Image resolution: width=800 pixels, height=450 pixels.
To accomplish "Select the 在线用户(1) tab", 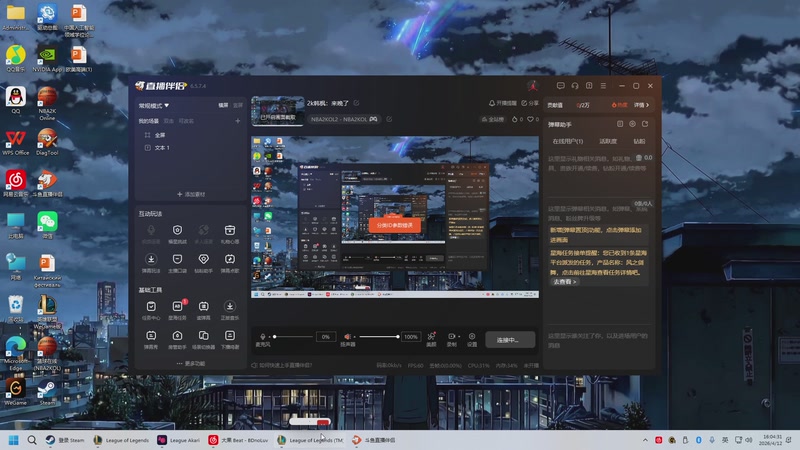I will click(567, 141).
